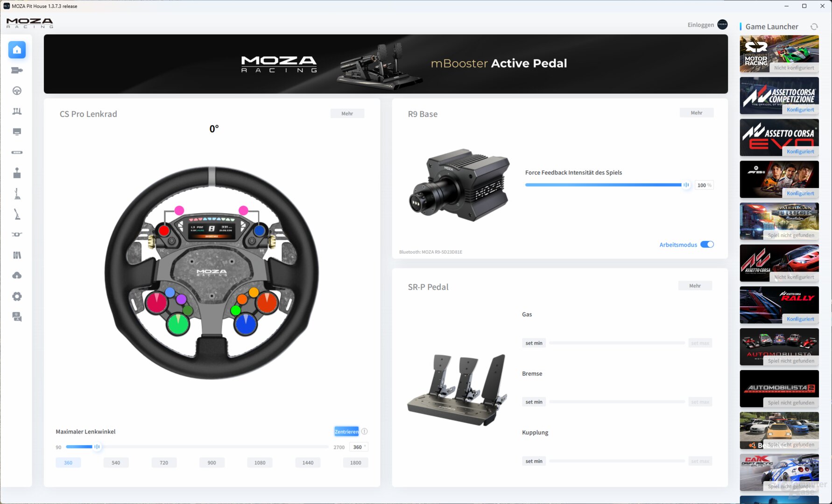Select the 900 steering angle preset
This screenshot has height=504, width=832.
tap(212, 462)
